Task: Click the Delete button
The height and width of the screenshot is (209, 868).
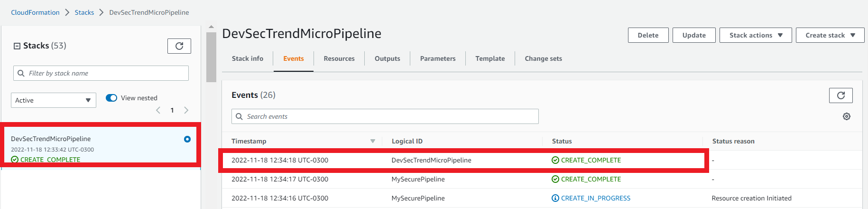Action: click(x=648, y=35)
